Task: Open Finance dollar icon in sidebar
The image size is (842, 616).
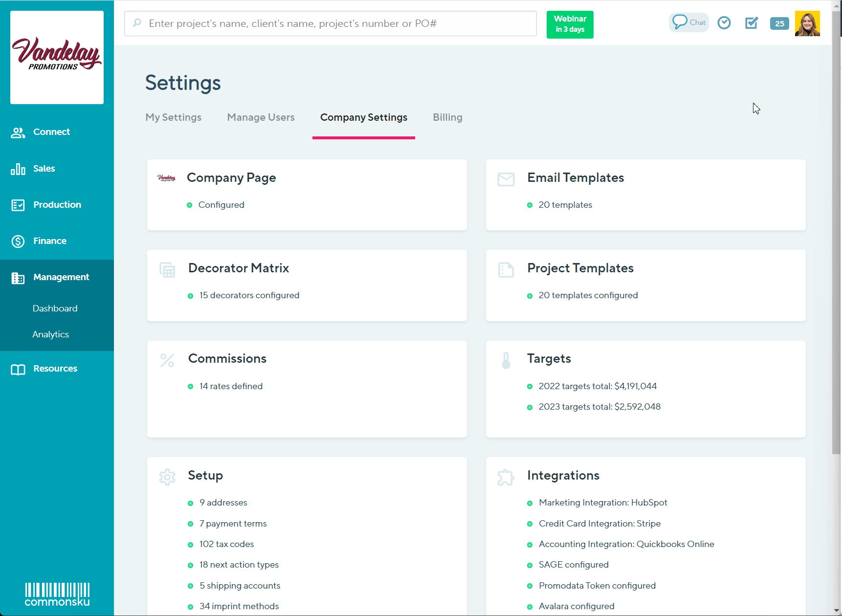Action: (18, 242)
